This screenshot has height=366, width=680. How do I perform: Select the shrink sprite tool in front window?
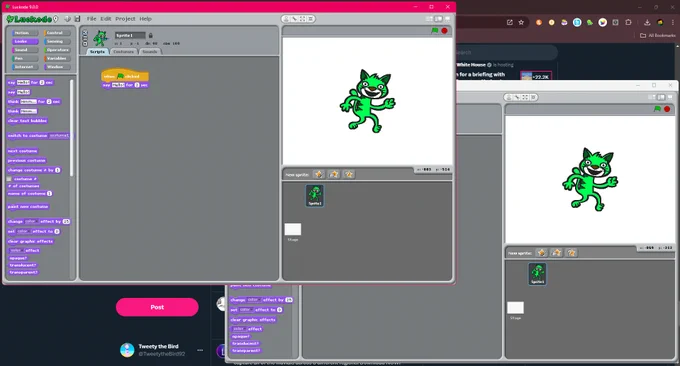pos(311,19)
